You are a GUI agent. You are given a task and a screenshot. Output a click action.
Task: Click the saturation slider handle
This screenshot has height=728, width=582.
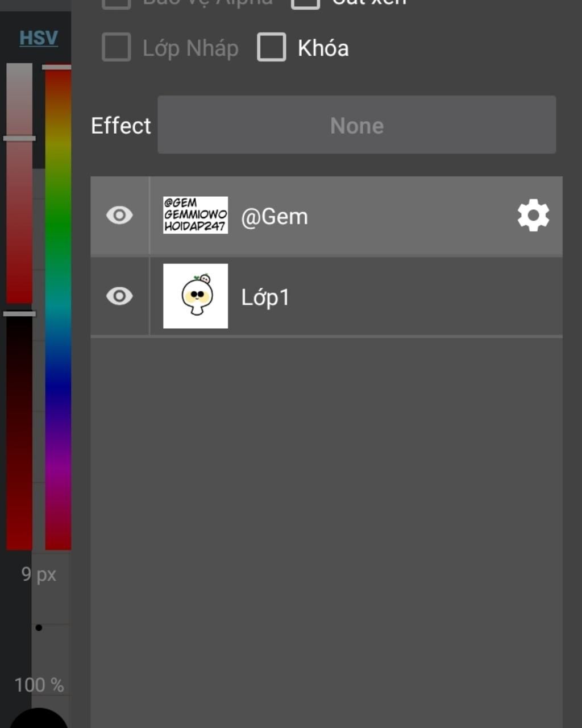(x=19, y=138)
